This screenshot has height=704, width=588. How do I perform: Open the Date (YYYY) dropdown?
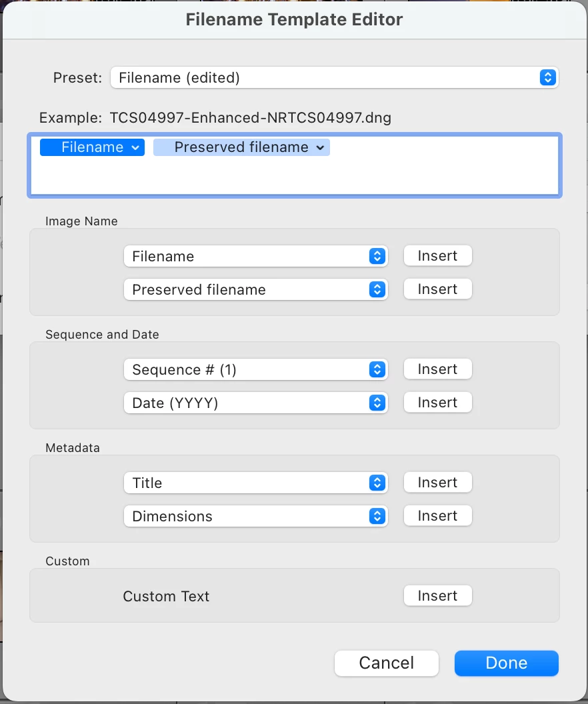pyautogui.click(x=256, y=403)
